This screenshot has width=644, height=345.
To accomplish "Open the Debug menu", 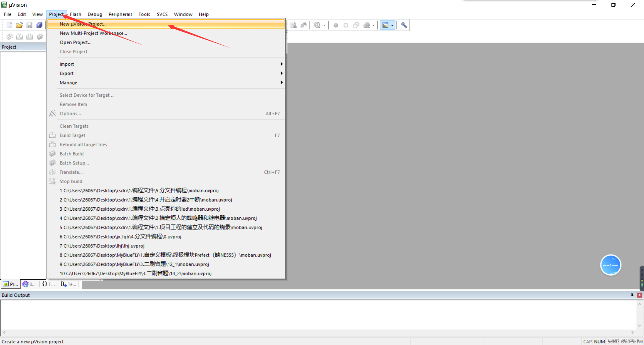I will point(95,14).
